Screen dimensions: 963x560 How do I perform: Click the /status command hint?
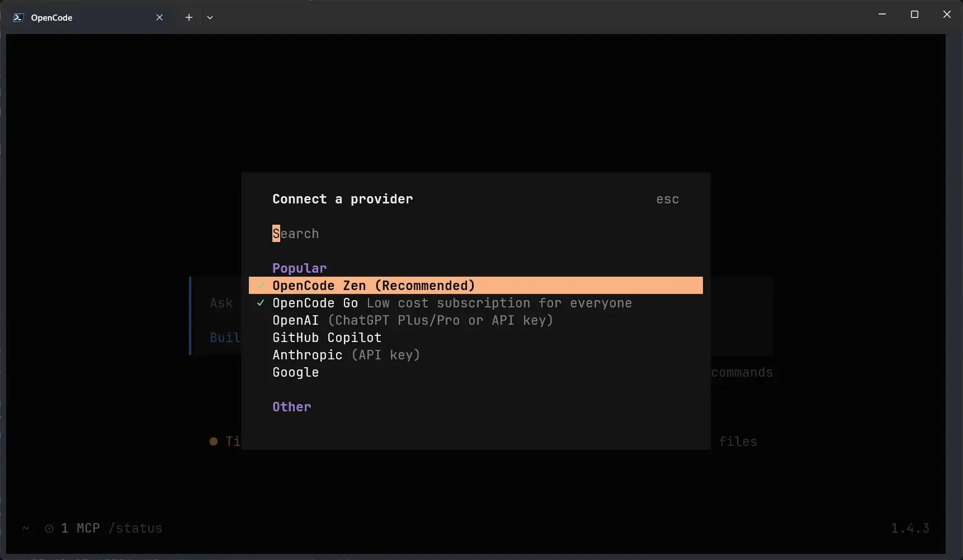[135, 528]
